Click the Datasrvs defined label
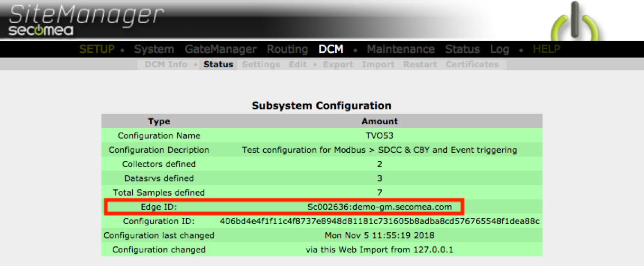This screenshot has height=266, width=644. click(x=159, y=178)
